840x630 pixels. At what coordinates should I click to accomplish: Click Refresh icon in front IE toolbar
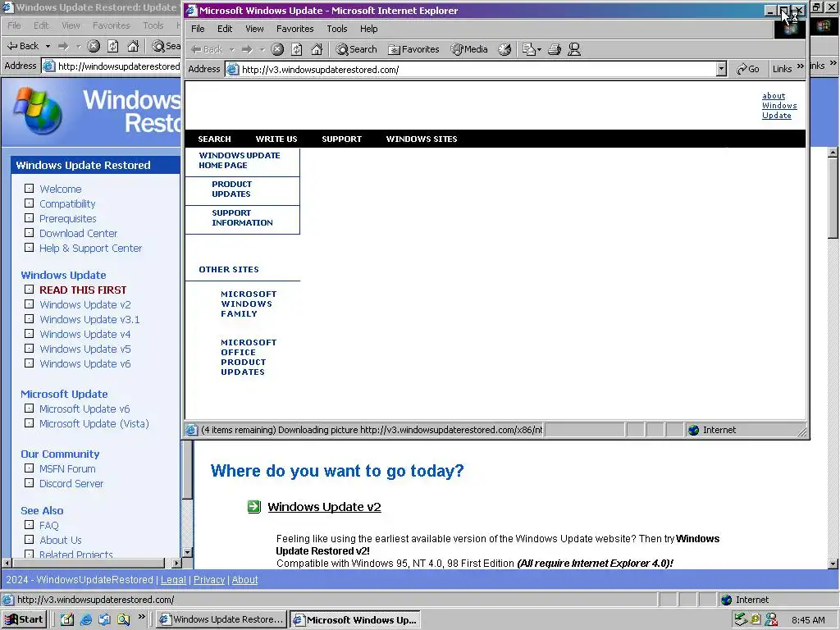(x=296, y=49)
